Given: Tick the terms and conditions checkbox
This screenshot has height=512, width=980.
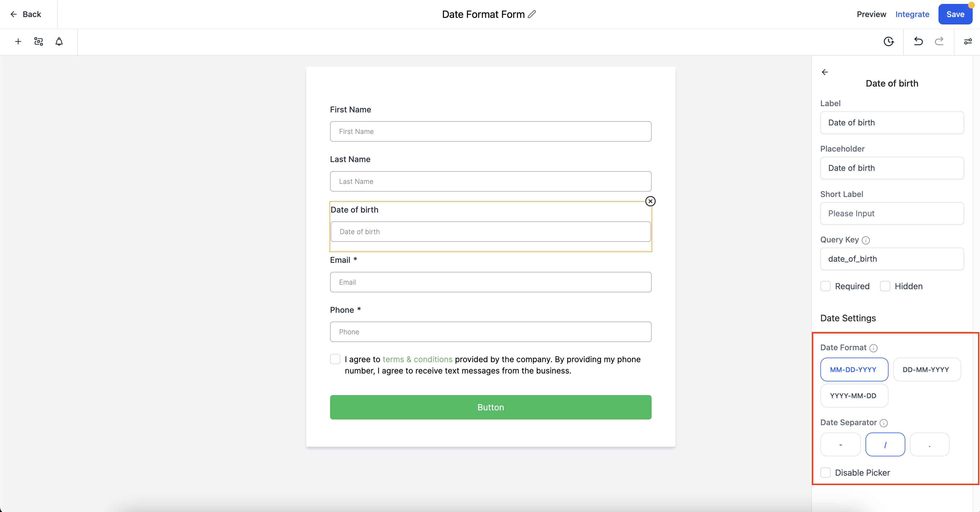Looking at the screenshot, I should click(x=335, y=359).
